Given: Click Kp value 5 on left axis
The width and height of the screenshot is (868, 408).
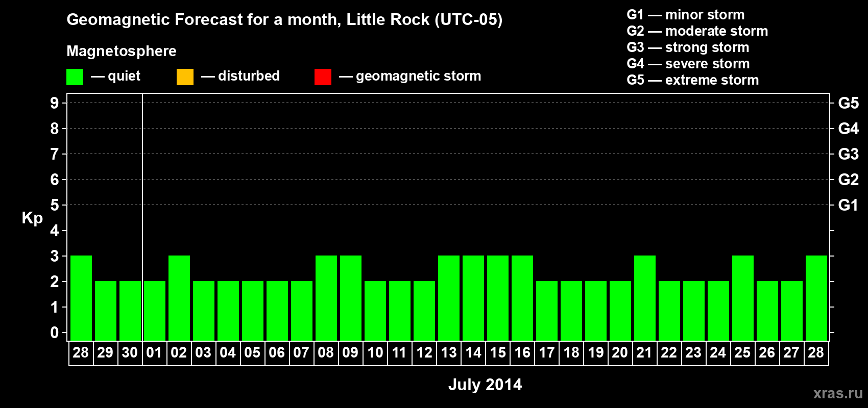Looking at the screenshot, I should click(x=55, y=205).
